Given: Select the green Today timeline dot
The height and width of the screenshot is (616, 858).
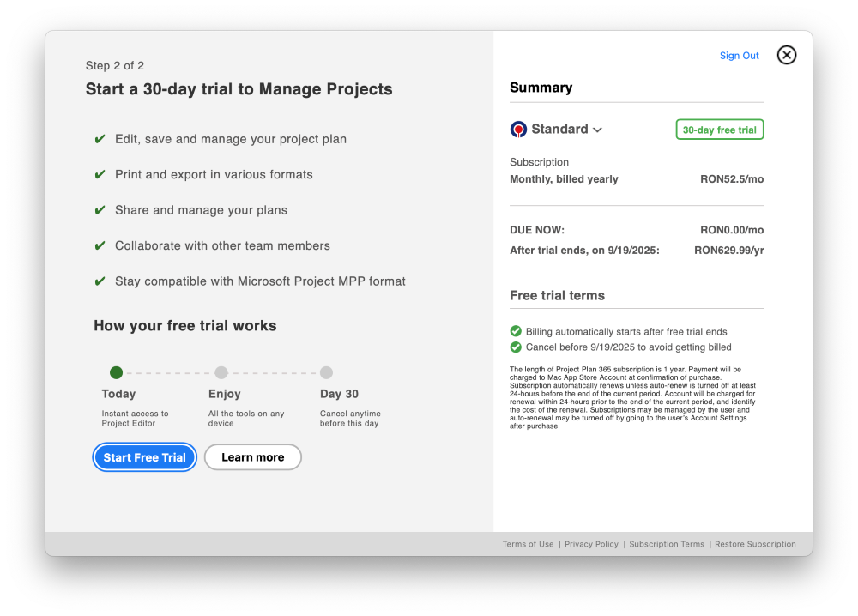Looking at the screenshot, I should (116, 372).
